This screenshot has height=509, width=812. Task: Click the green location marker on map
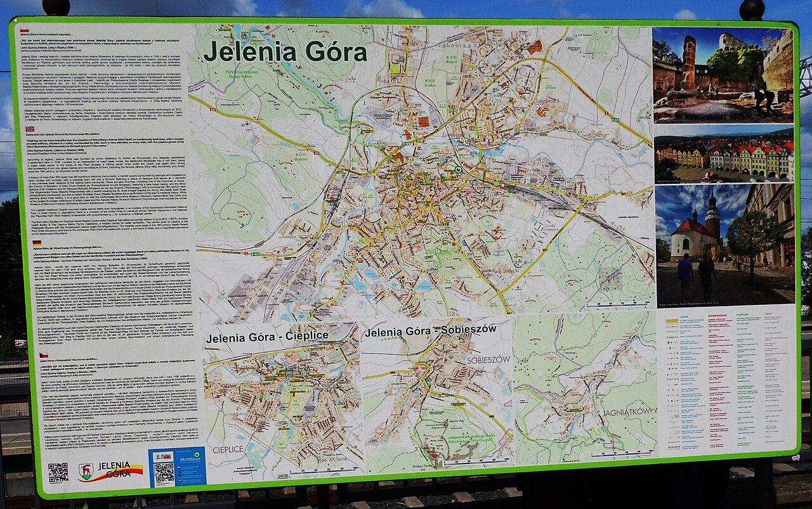[458, 169]
